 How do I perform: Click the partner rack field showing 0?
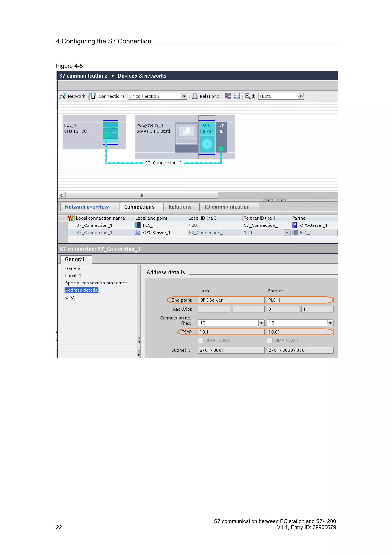283,309
